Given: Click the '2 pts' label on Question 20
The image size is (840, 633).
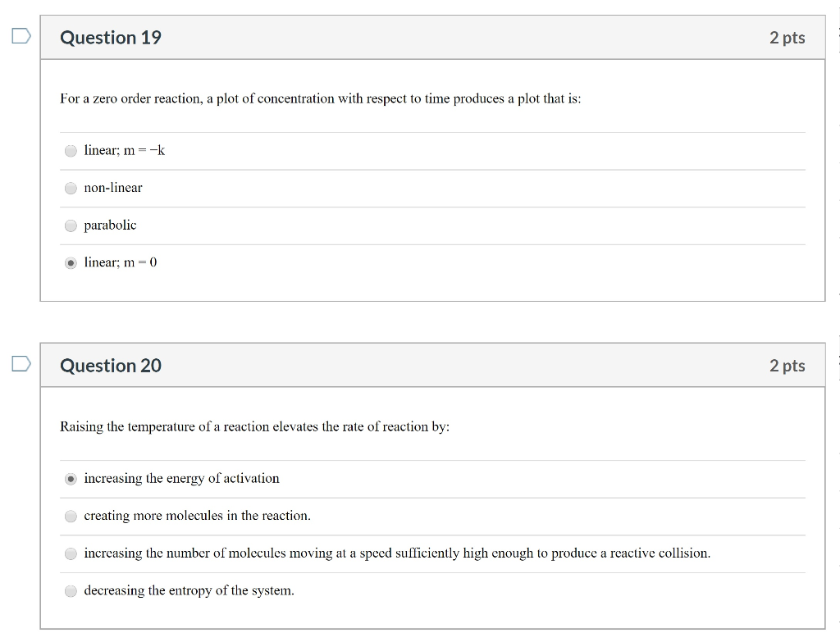Looking at the screenshot, I should click(x=788, y=366).
